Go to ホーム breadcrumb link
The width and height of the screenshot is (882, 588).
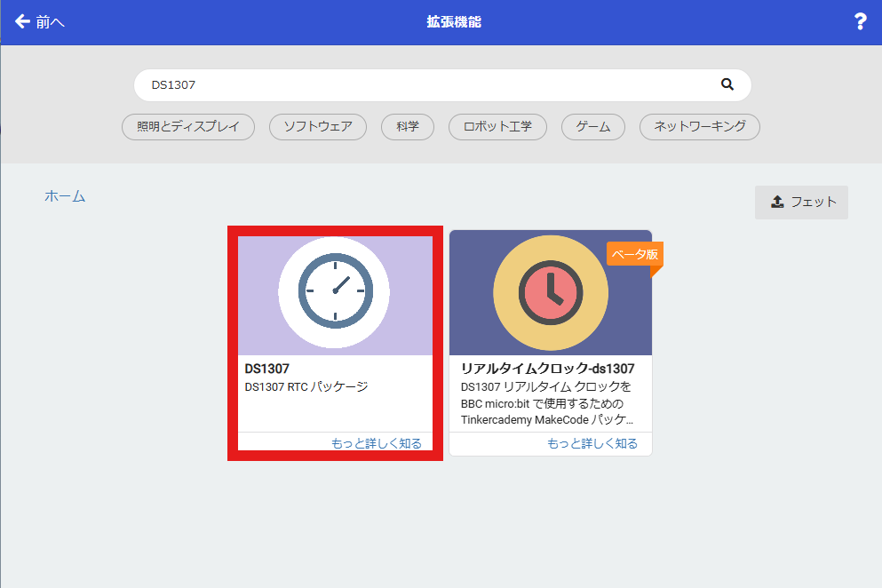click(65, 196)
